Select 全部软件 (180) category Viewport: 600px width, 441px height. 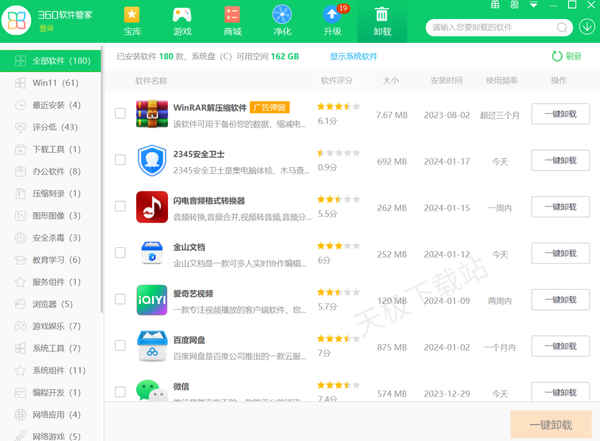pyautogui.click(x=51, y=61)
